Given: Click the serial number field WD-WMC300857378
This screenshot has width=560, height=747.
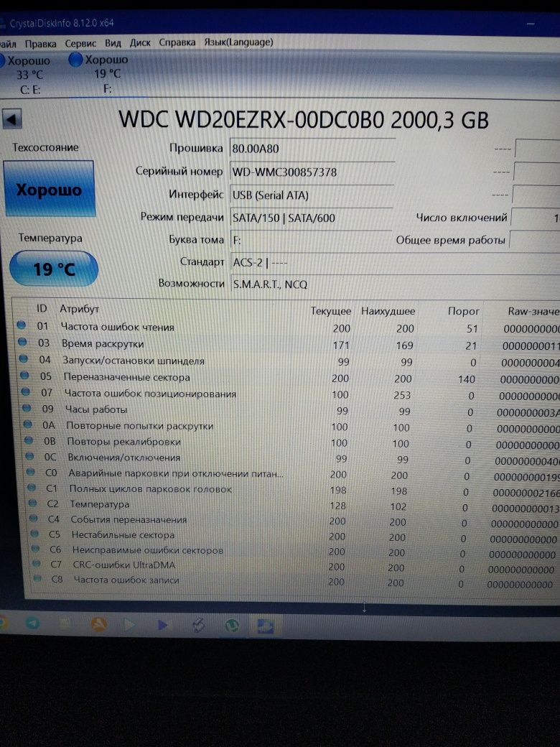Looking at the screenshot, I should (312, 172).
